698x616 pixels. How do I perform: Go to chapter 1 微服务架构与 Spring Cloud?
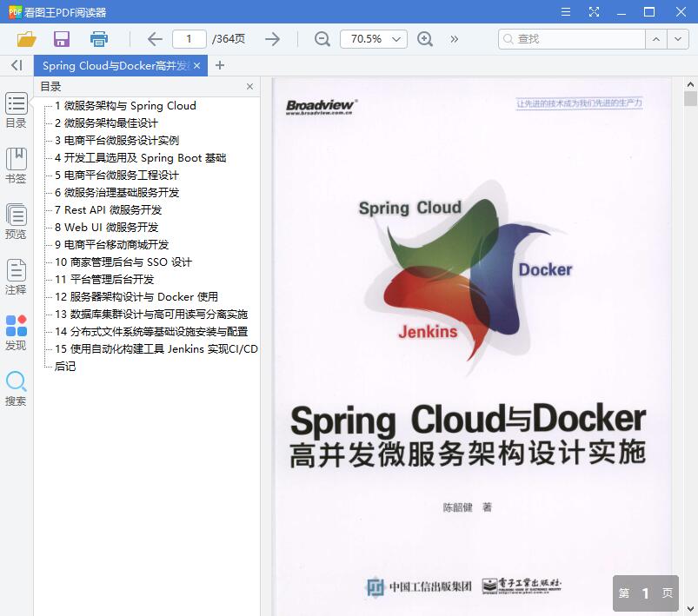125,105
